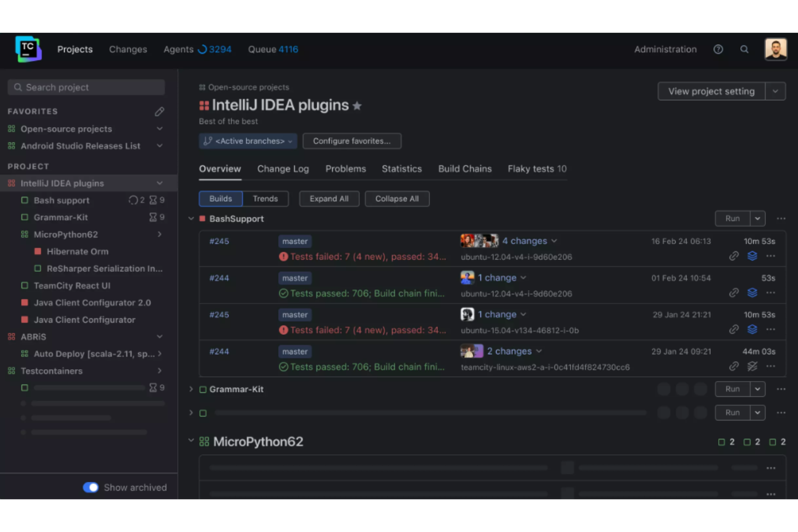Click the edit favorites pencil icon
Screen dimensions: 798x532
(160, 112)
